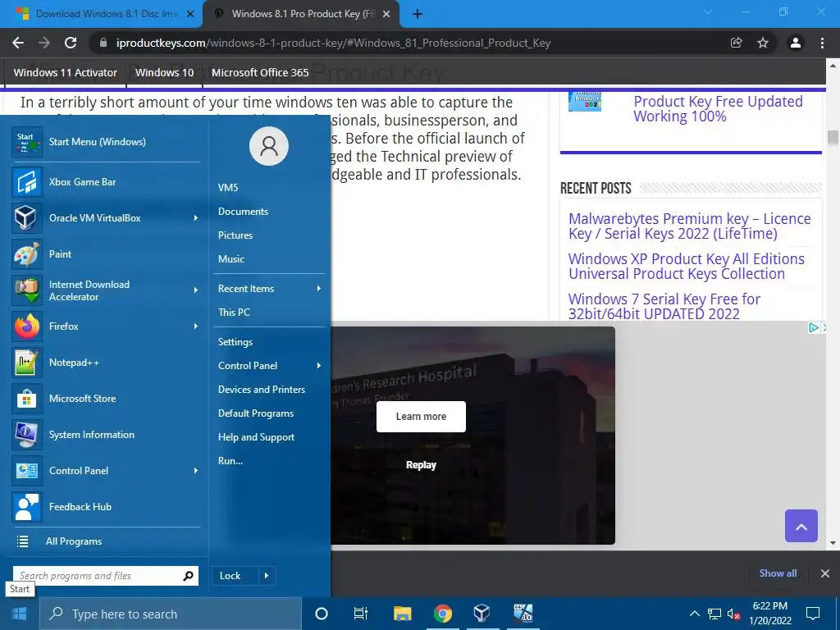The image size is (840, 630).
Task: Open File Explorer on taskbar
Action: click(x=402, y=614)
